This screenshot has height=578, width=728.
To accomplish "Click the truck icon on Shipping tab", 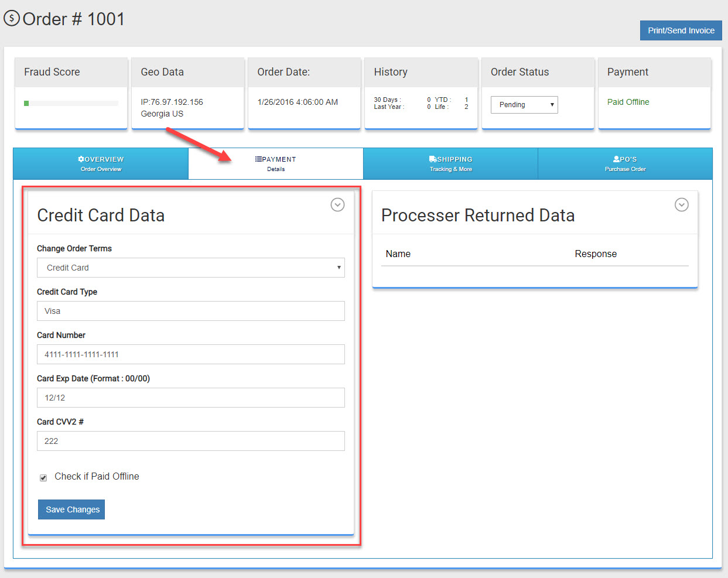I will (432, 159).
